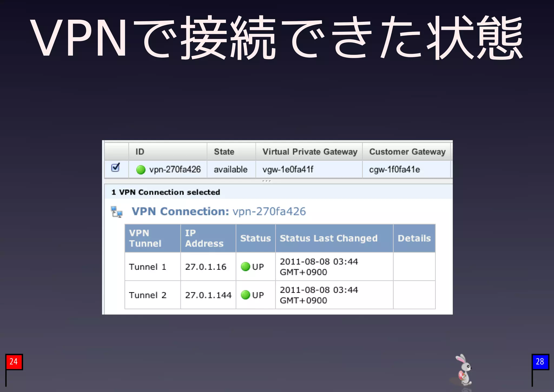Viewport: 554px width, 392px height.
Task: Click the red flag marked 24
Action: pos(14,362)
